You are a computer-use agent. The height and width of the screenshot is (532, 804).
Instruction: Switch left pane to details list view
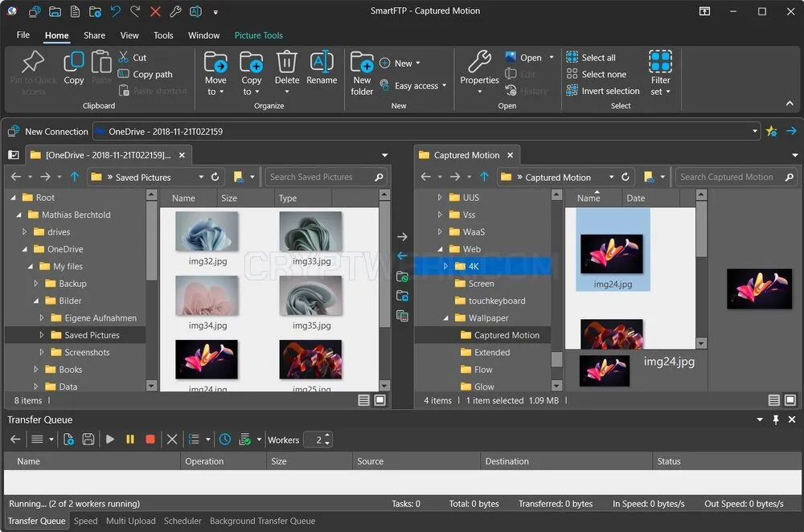click(363, 400)
